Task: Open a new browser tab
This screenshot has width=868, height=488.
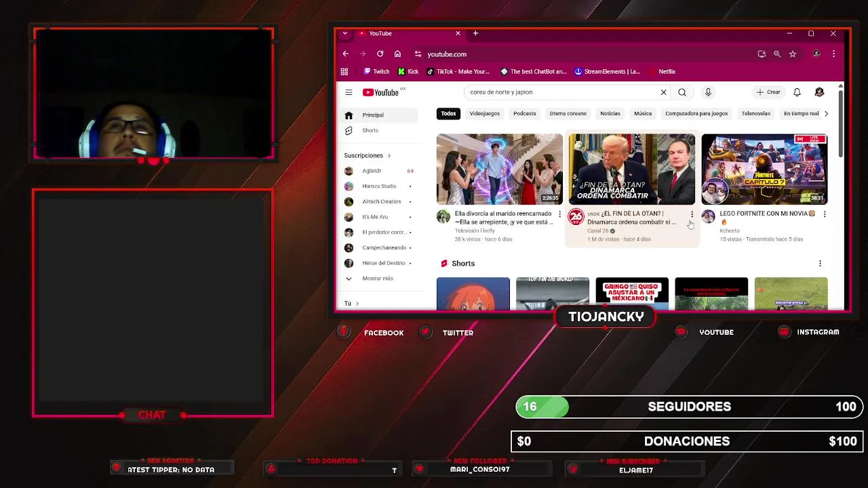Action: [x=475, y=33]
